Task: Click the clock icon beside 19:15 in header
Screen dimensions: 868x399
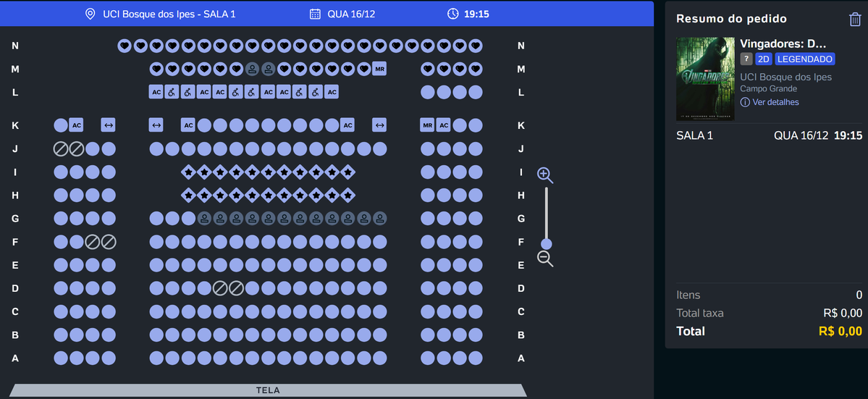Action: 452,14
